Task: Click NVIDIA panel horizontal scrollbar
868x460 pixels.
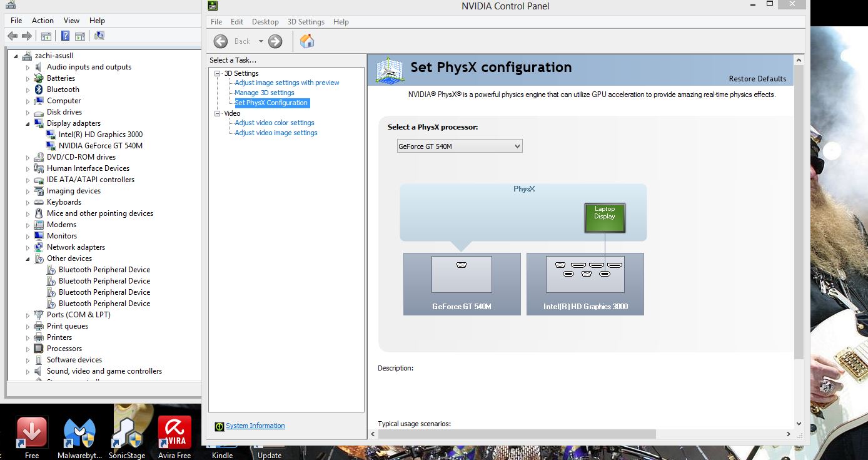Action: coord(517,434)
